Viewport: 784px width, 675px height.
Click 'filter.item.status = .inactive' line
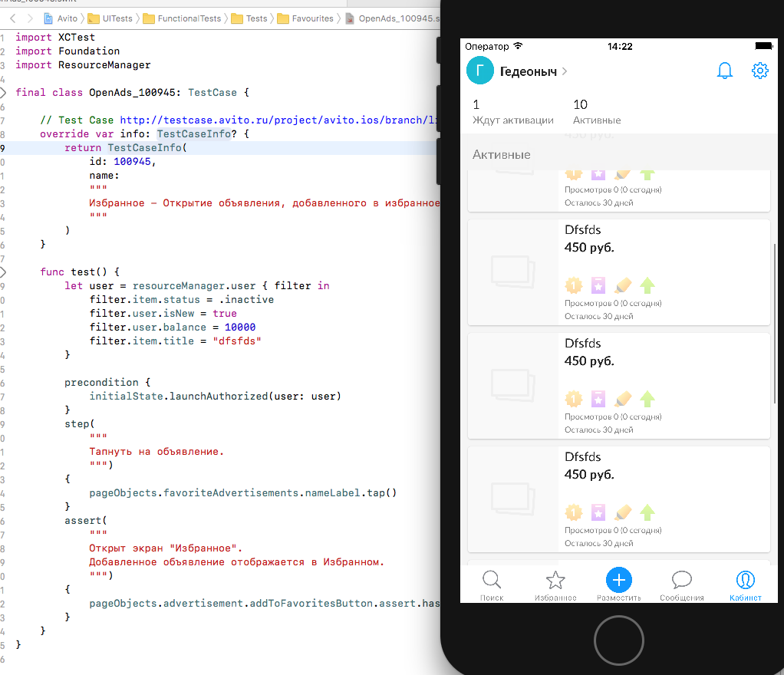coord(182,299)
